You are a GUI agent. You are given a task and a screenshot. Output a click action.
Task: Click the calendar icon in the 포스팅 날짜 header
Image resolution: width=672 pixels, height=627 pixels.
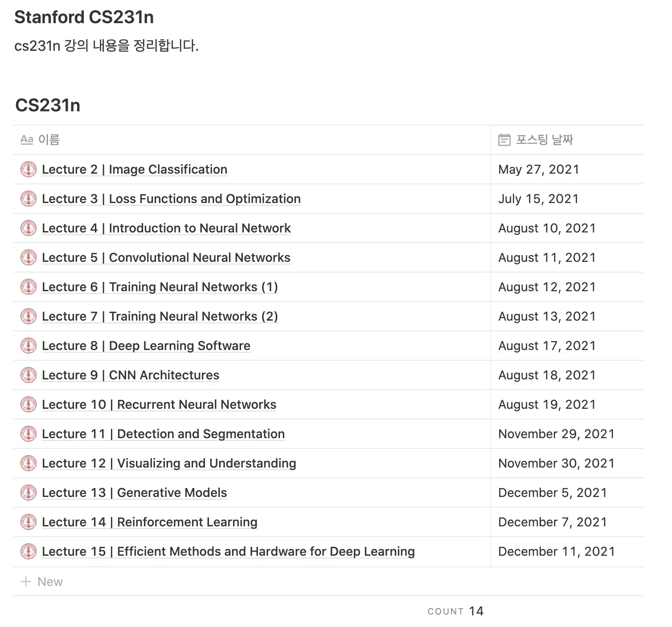tap(504, 140)
